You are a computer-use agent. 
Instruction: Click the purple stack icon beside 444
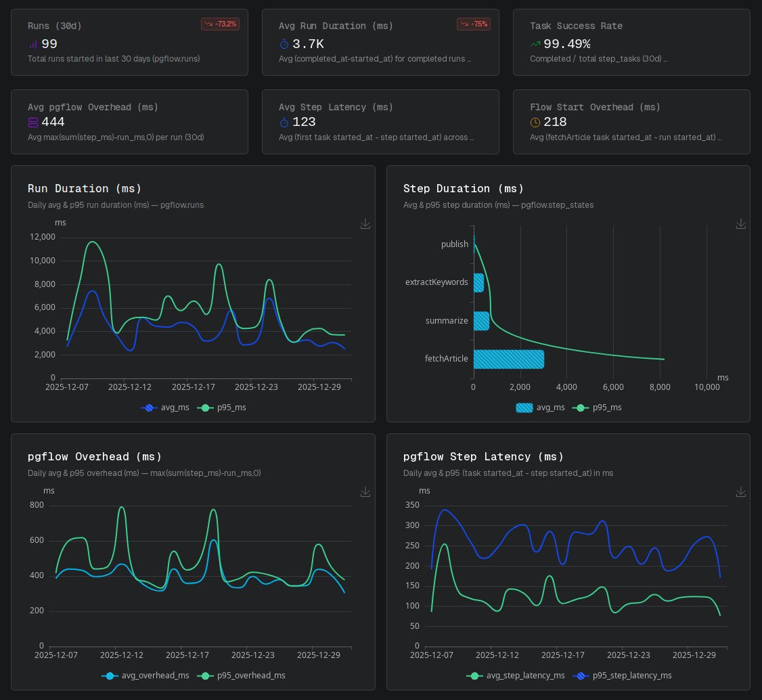[33, 122]
